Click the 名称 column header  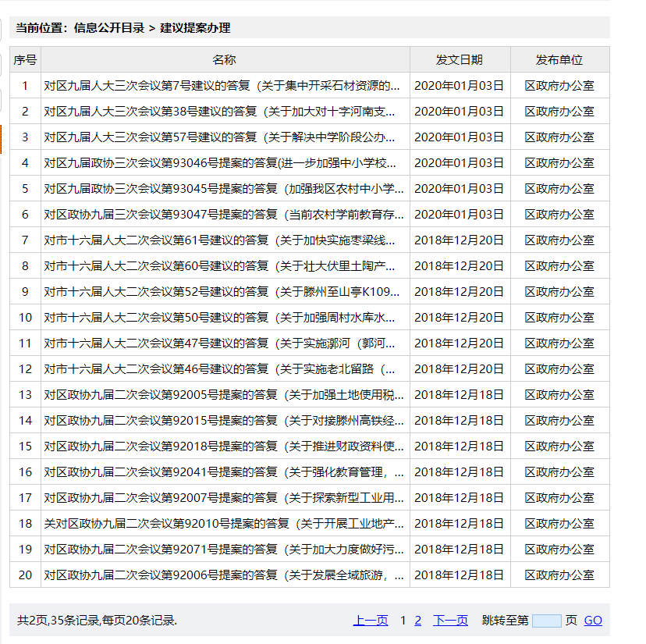(225, 60)
